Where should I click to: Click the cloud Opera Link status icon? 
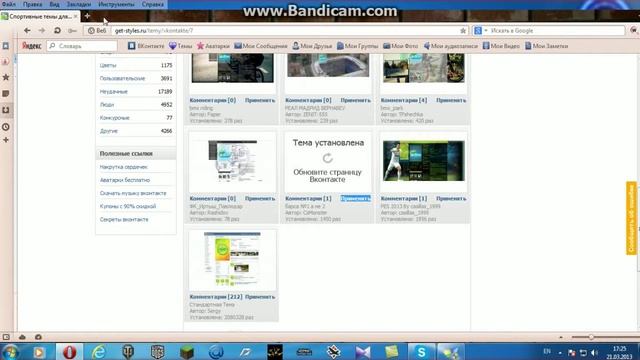click(x=22, y=337)
